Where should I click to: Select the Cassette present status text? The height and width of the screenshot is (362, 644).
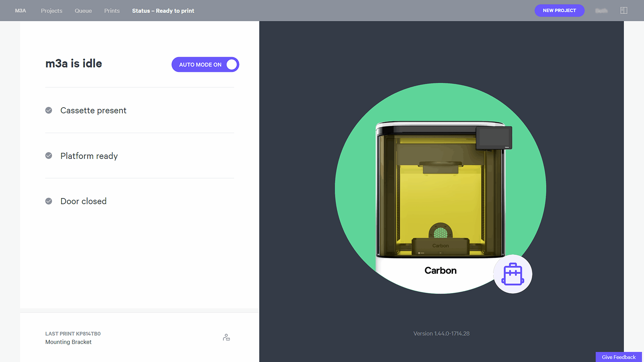tap(93, 110)
